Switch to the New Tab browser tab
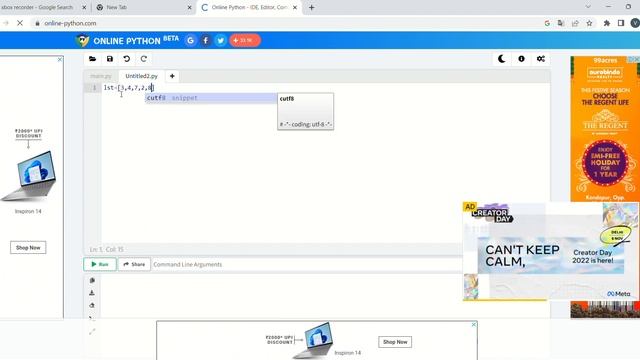 (139, 7)
